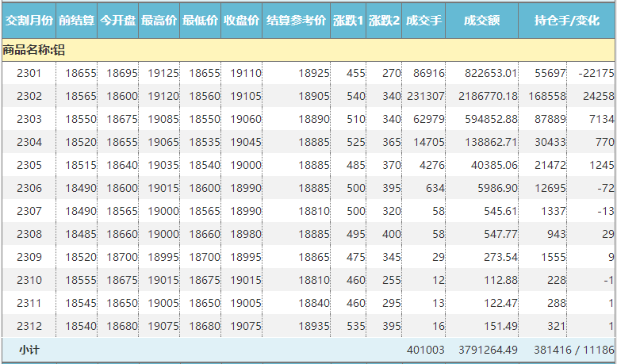The height and width of the screenshot is (364, 617).
Task: Select the 今开盘 column header
Action: tap(117, 20)
